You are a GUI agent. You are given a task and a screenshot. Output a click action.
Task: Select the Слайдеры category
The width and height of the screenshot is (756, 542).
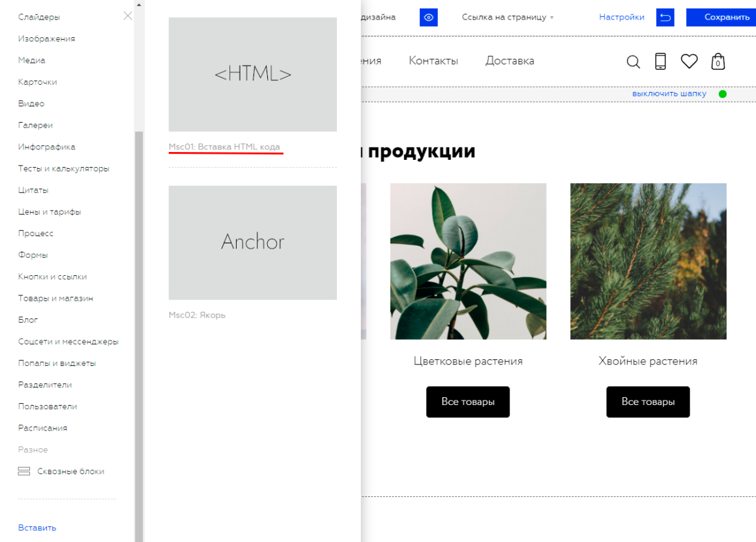pyautogui.click(x=39, y=17)
